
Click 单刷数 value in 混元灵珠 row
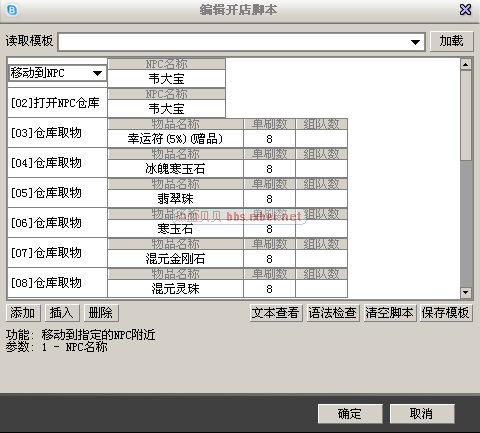(x=269, y=289)
